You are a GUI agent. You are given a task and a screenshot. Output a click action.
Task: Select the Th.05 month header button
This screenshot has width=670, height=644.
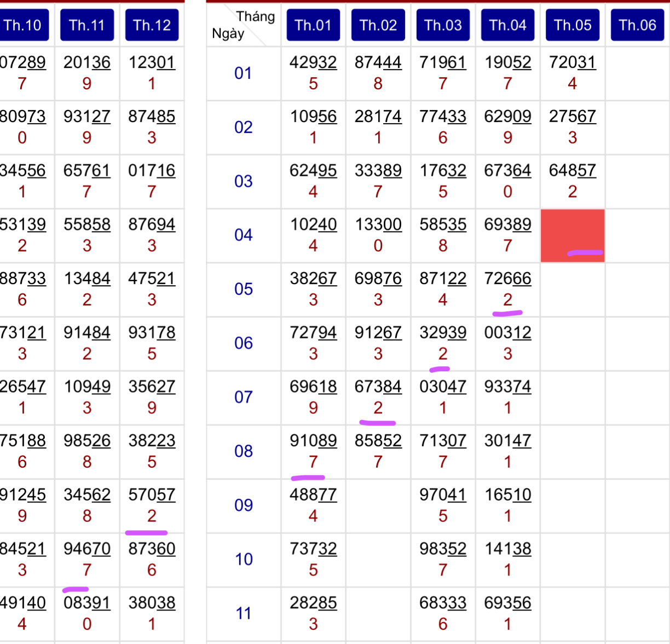[x=573, y=25]
